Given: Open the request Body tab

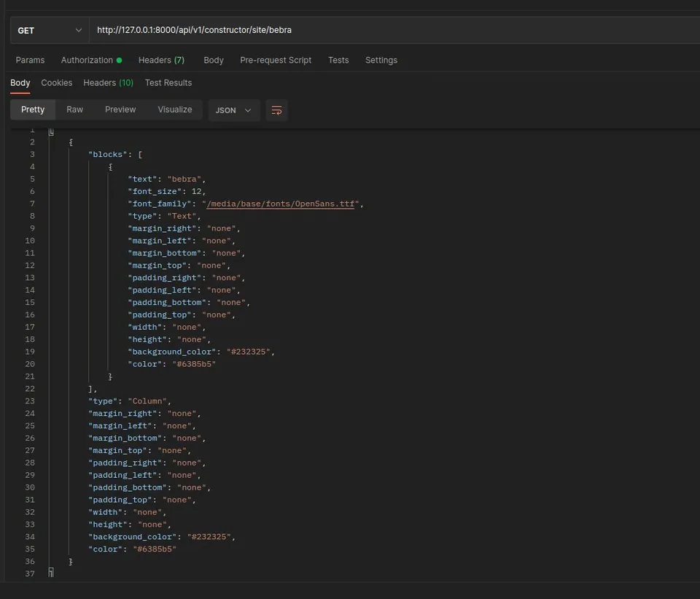Looking at the screenshot, I should (214, 61).
